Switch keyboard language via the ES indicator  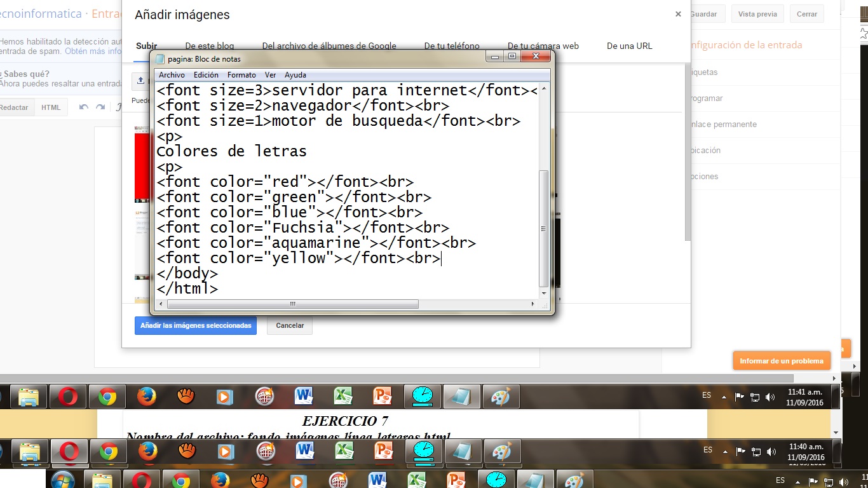click(705, 395)
